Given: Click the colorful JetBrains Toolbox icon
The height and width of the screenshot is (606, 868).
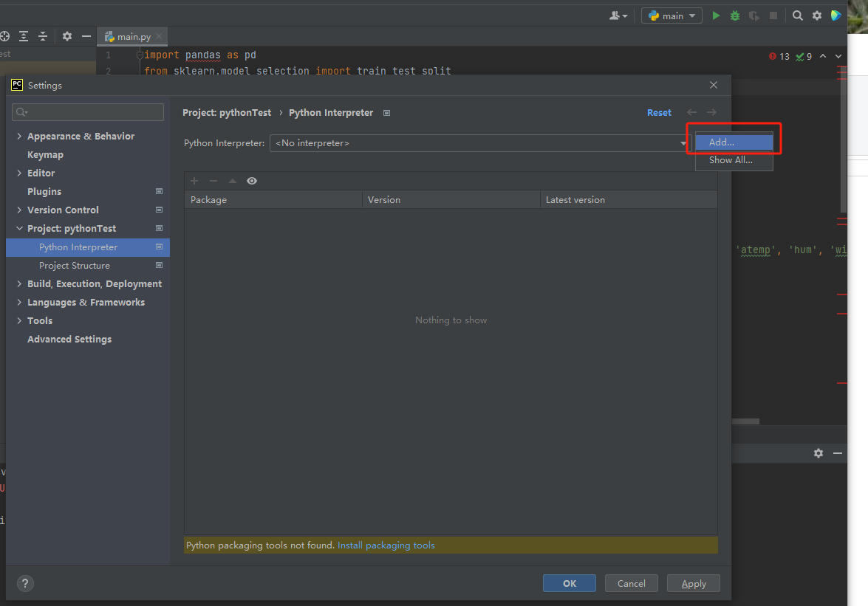Looking at the screenshot, I should tap(836, 16).
